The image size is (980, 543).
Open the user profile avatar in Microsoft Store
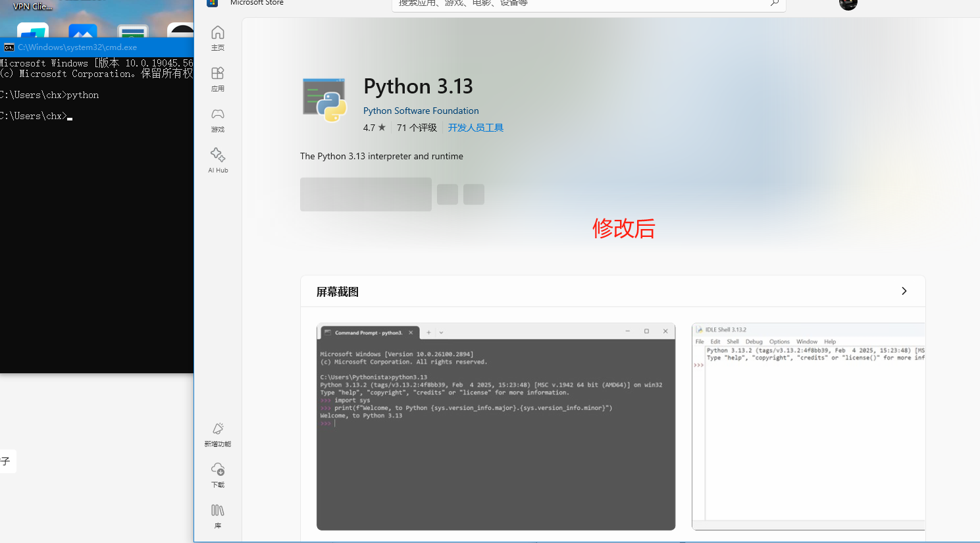[848, 4]
